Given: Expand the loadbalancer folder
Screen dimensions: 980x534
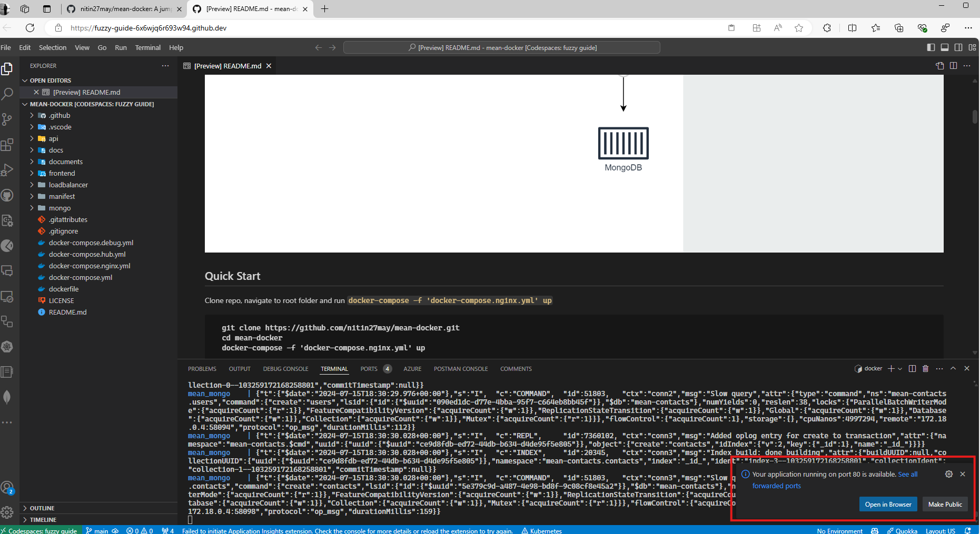Looking at the screenshot, I should (98, 185).
